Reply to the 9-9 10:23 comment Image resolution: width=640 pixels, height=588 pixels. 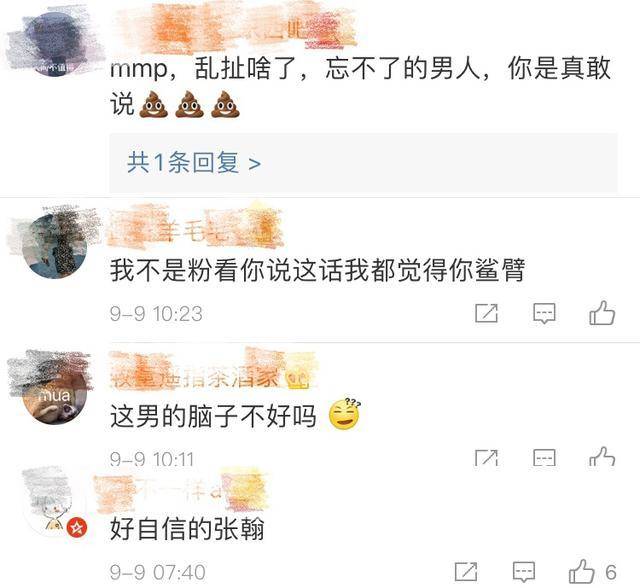[544, 313]
